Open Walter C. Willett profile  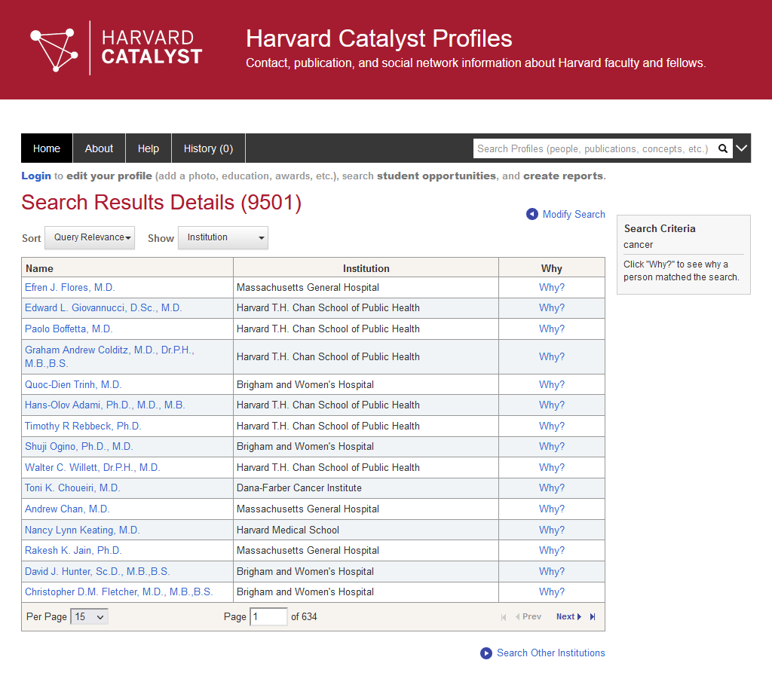(x=93, y=468)
